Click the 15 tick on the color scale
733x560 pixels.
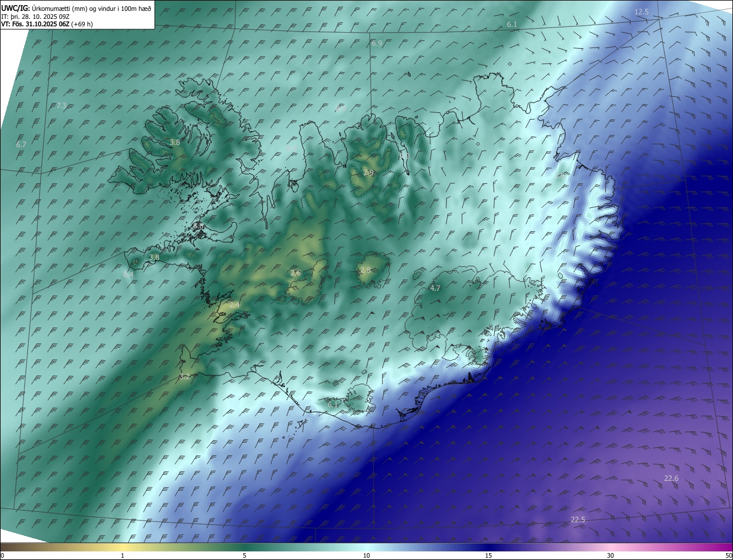pyautogui.click(x=488, y=555)
